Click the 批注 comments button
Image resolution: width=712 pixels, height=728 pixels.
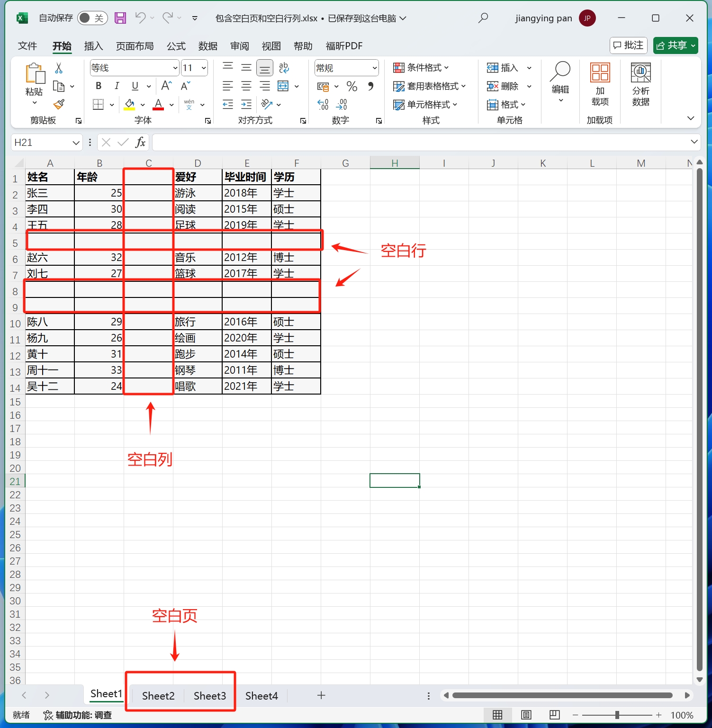pos(628,45)
